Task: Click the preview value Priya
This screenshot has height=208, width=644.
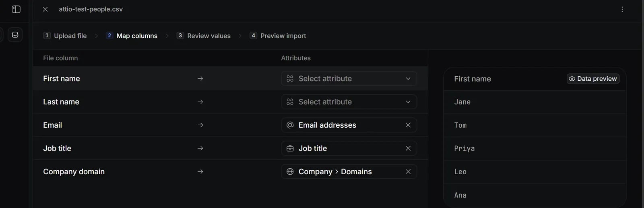Action: pyautogui.click(x=464, y=149)
